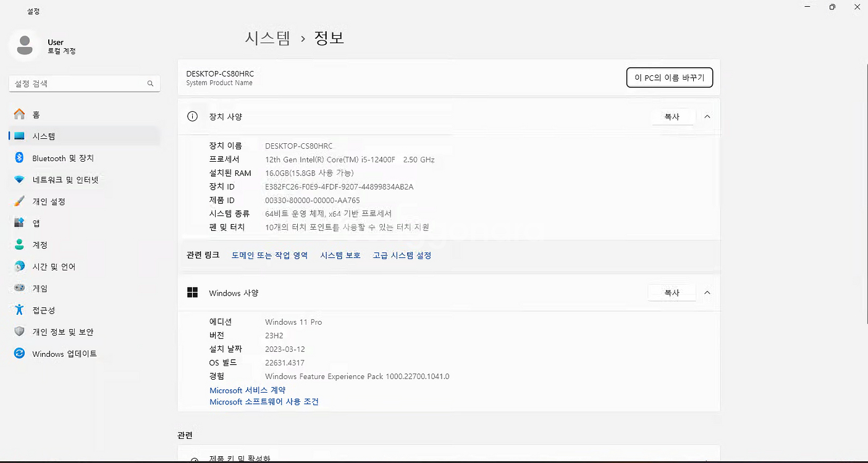Viewport: 868px width, 463px height.
Task: Click product ID 00330-80000-00000-AA765
Action: (312, 200)
